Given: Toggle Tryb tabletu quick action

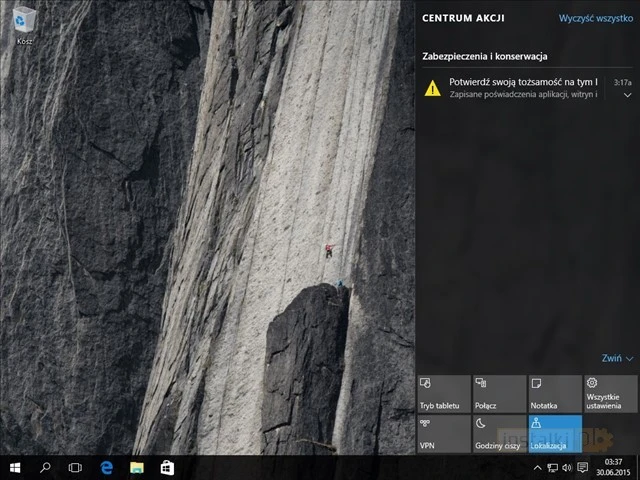Looking at the screenshot, I should (x=444, y=394).
